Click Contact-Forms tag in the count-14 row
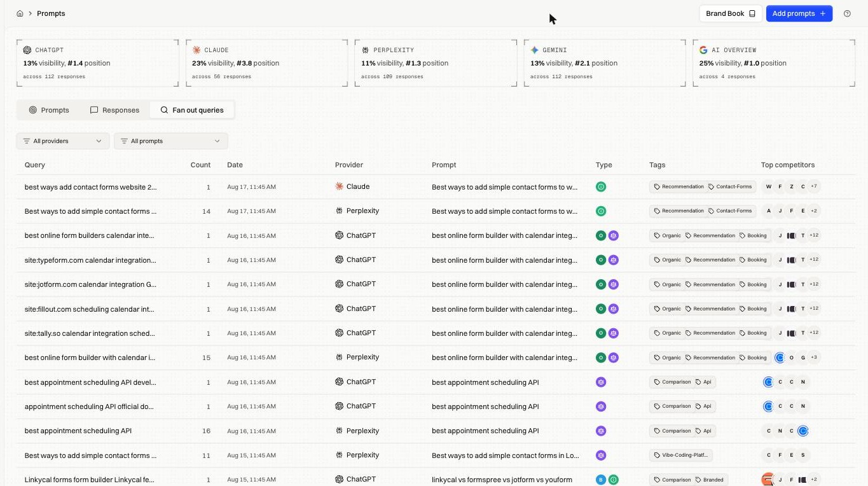The image size is (868, 486). (x=730, y=211)
